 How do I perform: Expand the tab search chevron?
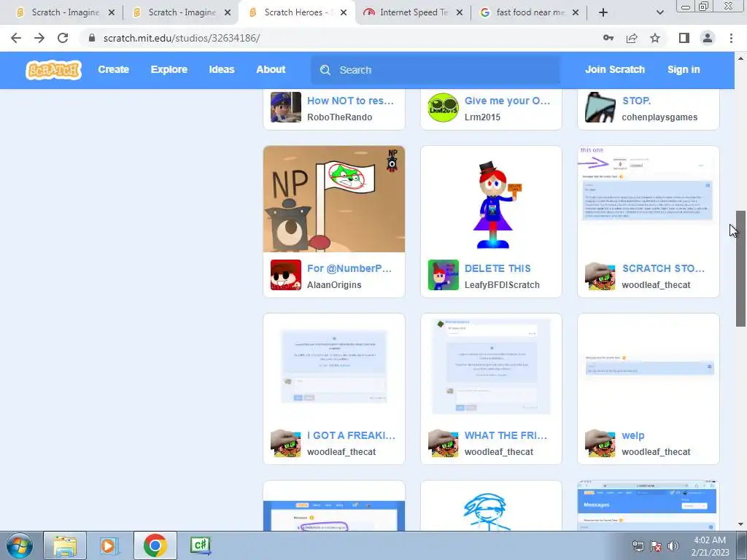pyautogui.click(x=659, y=12)
